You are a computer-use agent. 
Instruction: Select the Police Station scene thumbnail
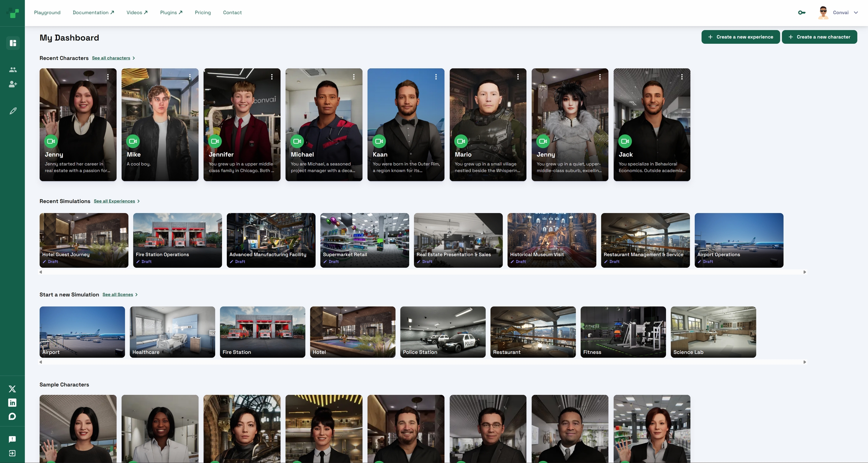coord(443,332)
